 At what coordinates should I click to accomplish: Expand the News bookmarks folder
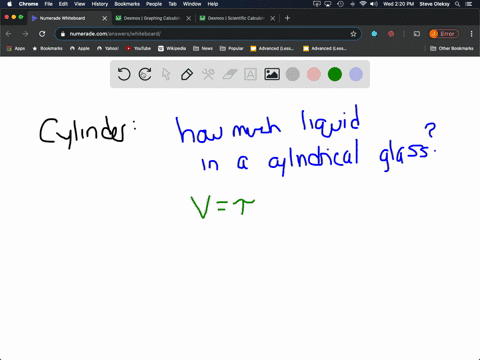point(203,48)
